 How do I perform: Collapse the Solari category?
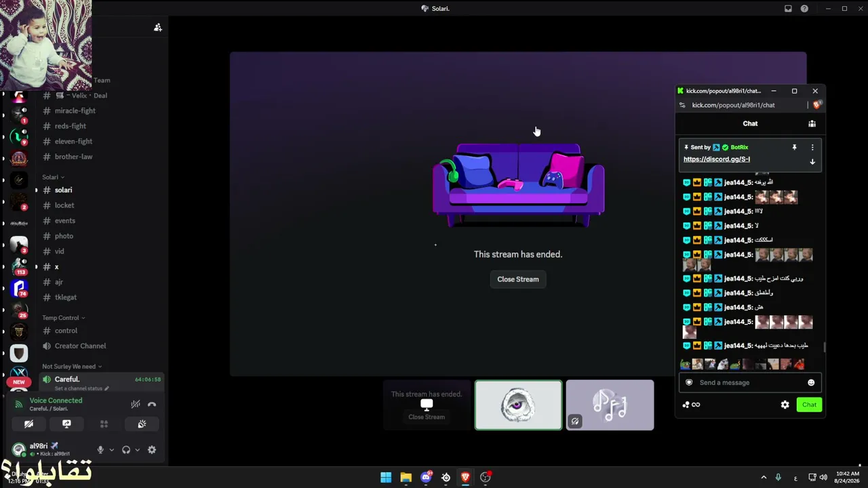54,177
